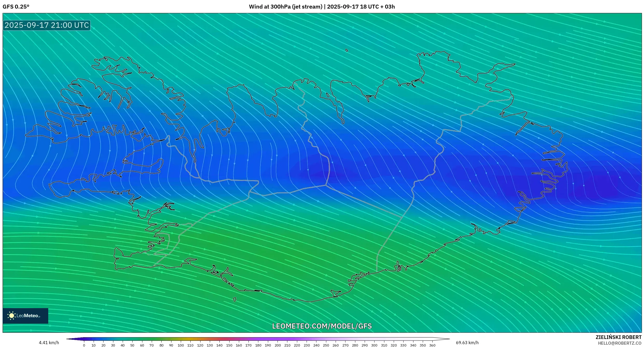Click the ZIELIŃSKI ROBERT author name
Screen dimensions: 644x347
click(618, 337)
